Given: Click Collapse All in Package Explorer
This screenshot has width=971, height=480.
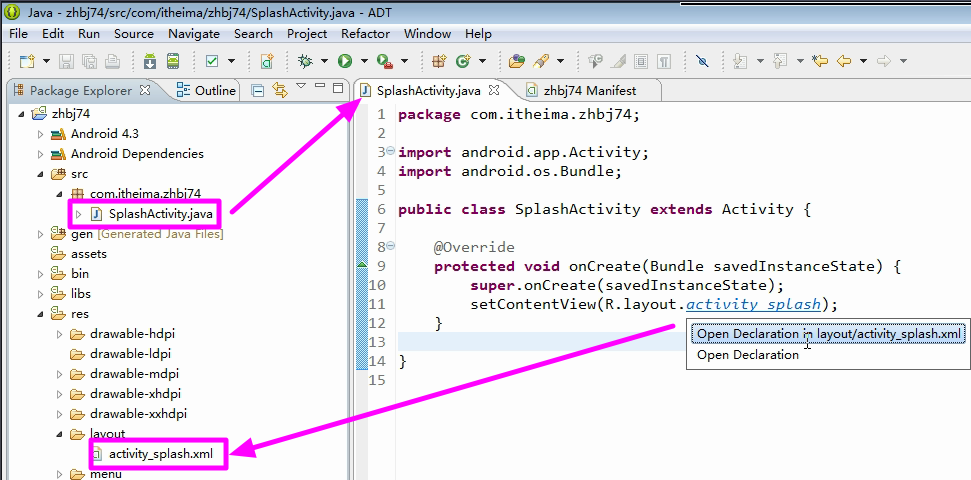Looking at the screenshot, I should click(258, 90).
